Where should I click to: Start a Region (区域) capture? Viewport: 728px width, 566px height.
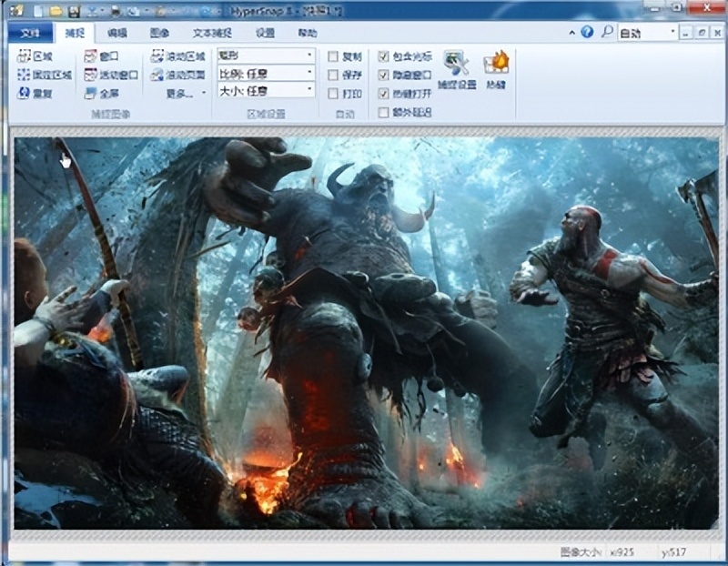[35, 56]
